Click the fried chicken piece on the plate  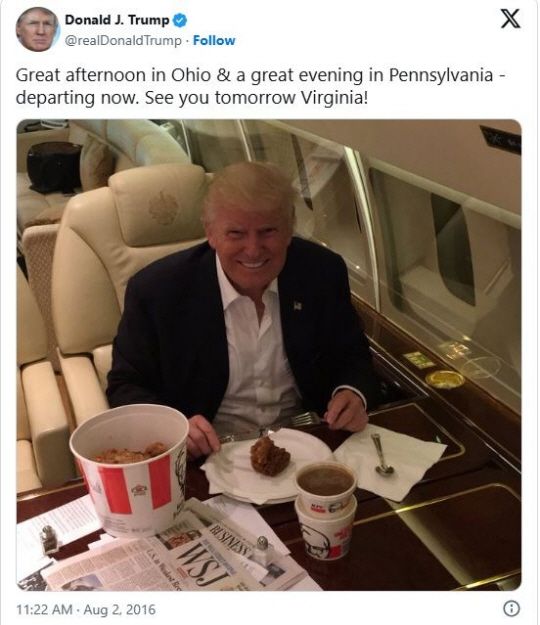click(269, 456)
